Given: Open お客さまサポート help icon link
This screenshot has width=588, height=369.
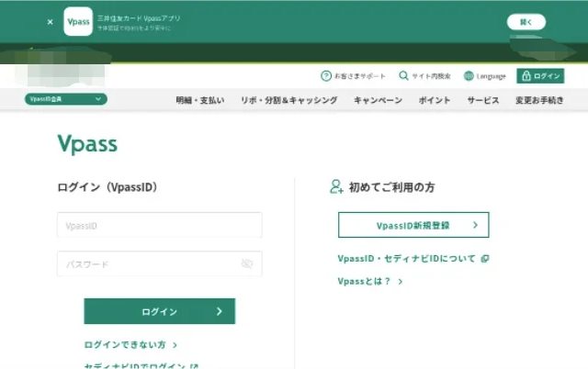Looking at the screenshot, I should tap(326, 76).
